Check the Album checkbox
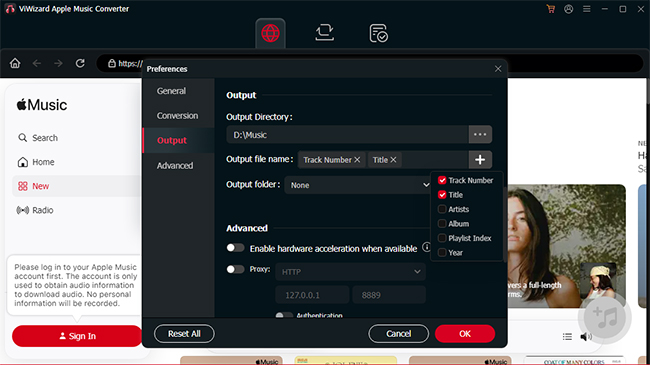Image resolution: width=650 pixels, height=365 pixels. [442, 224]
